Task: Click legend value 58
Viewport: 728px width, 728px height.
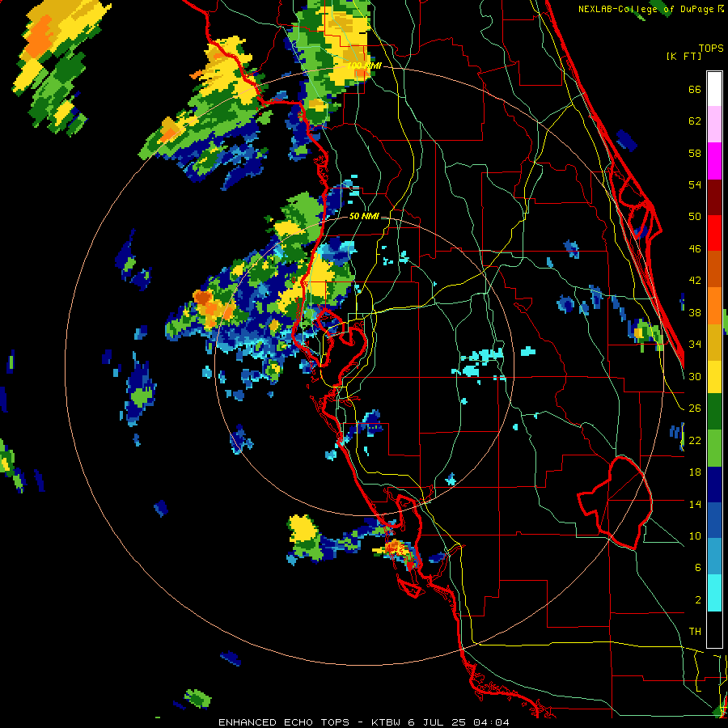Action: tap(695, 153)
